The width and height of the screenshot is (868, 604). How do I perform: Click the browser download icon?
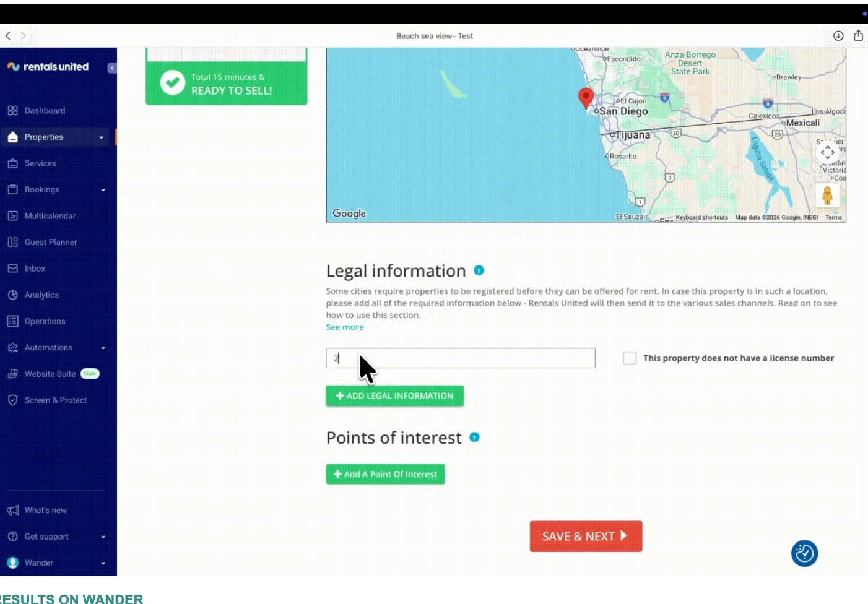pyautogui.click(x=838, y=36)
